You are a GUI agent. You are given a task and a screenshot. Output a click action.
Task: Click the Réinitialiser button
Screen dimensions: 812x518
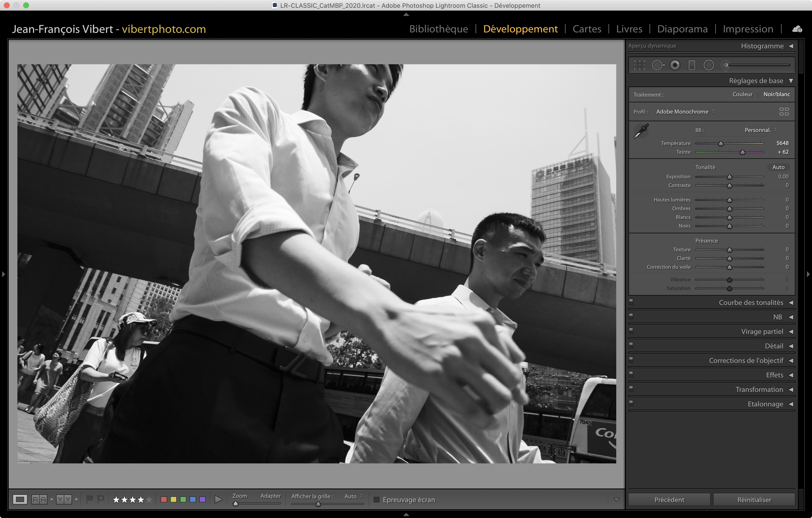[x=754, y=499]
